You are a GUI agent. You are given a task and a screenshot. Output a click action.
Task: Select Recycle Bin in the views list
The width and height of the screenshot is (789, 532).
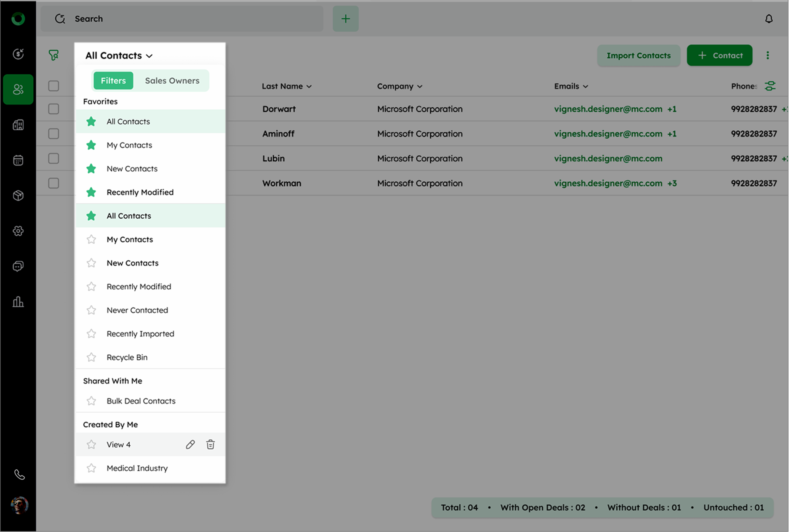coord(127,357)
